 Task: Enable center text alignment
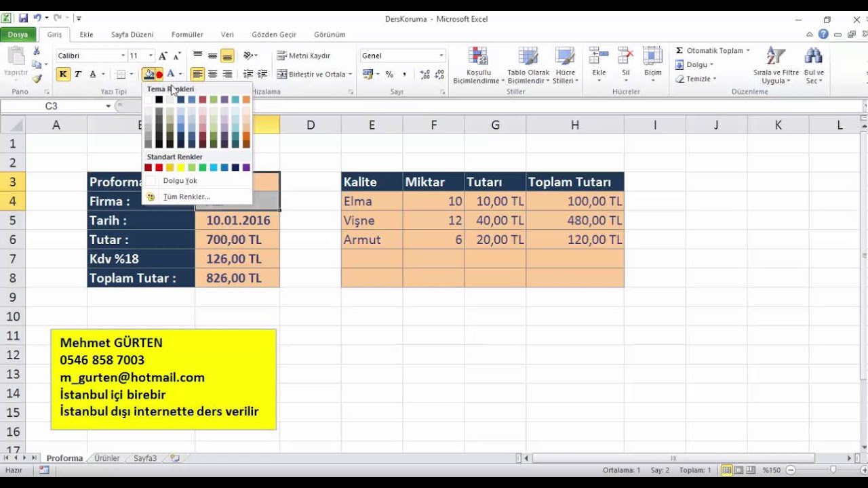pyautogui.click(x=212, y=75)
